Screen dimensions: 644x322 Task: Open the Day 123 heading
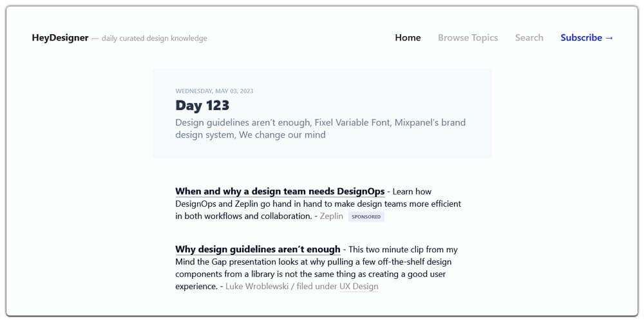(x=202, y=106)
